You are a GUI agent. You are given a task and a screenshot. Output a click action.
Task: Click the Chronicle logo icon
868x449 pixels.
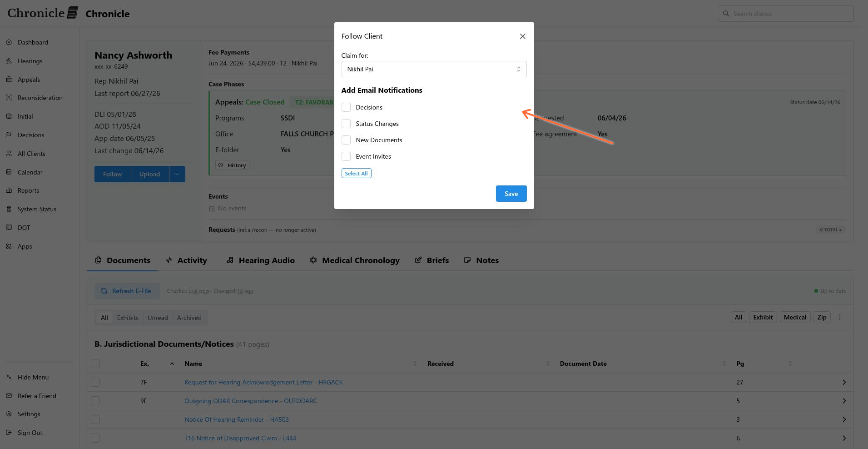point(73,13)
